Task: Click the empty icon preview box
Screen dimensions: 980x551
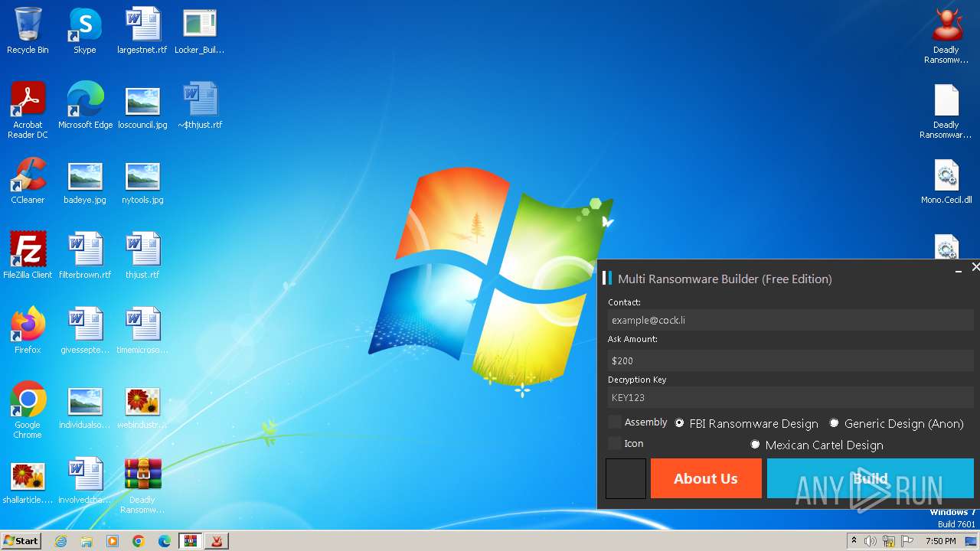Action: (x=626, y=478)
